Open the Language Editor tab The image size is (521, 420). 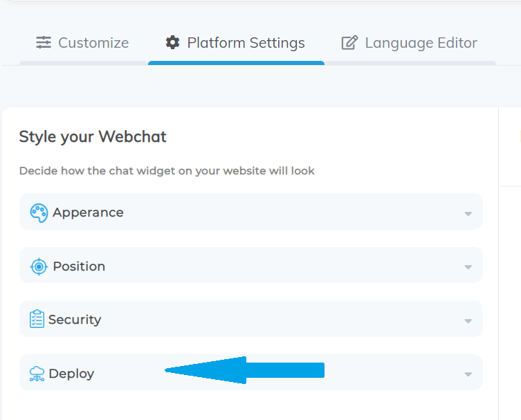tap(410, 43)
